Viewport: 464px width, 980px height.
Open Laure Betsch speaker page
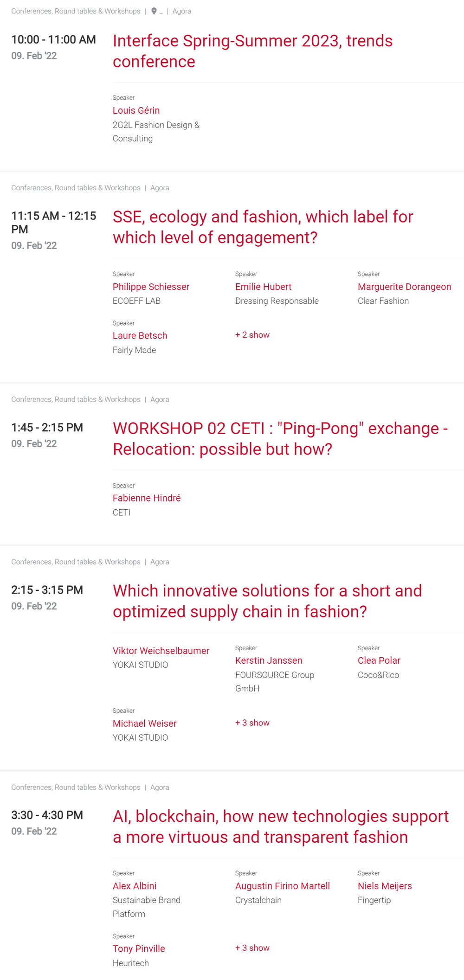140,335
